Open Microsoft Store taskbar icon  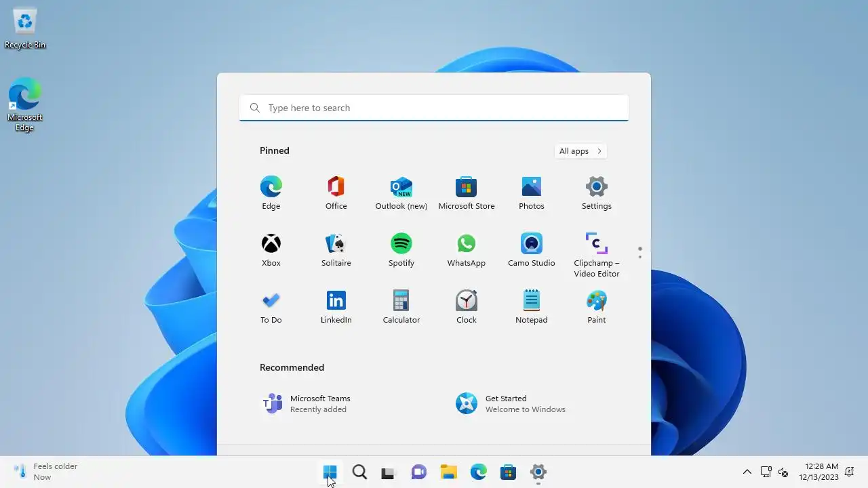click(508, 472)
